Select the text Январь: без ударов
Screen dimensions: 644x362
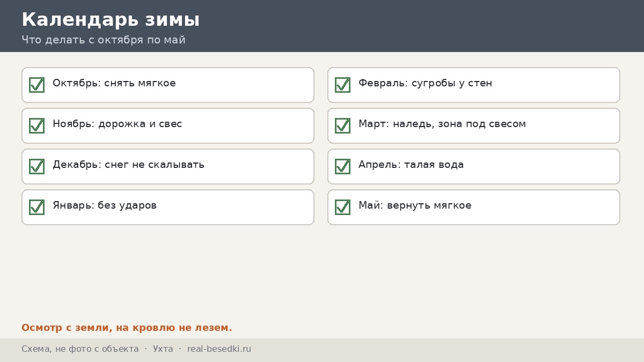tap(105, 205)
